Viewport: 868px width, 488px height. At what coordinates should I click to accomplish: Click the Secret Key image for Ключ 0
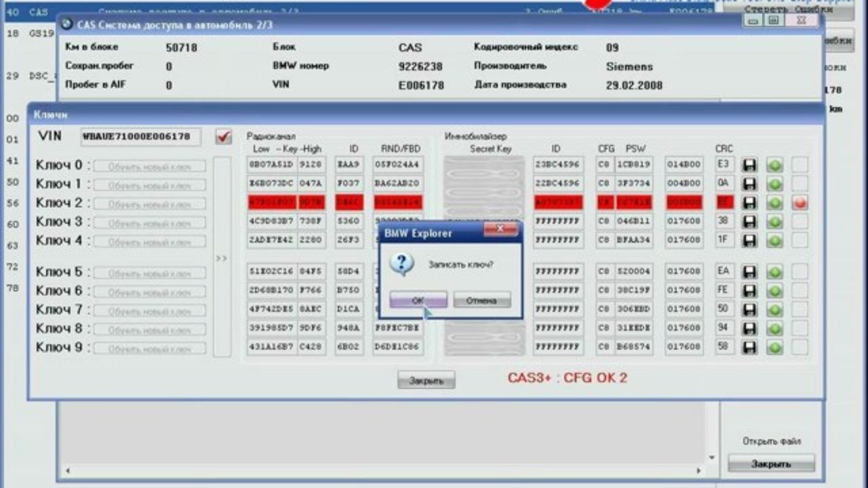point(484,166)
